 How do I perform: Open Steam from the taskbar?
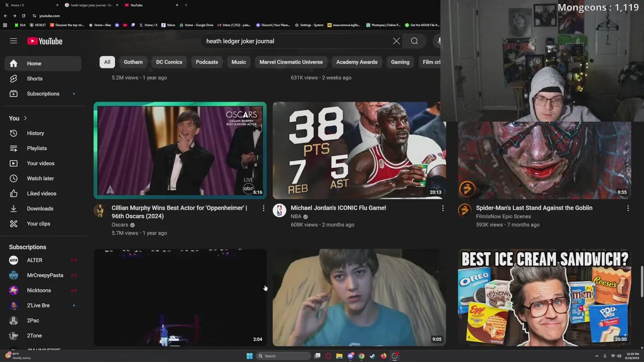pyautogui.click(x=372, y=356)
